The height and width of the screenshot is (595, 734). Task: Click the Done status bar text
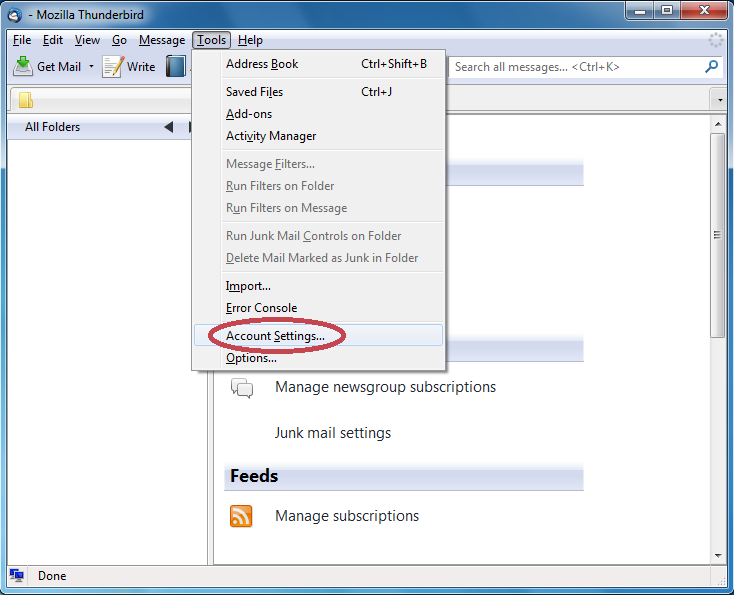coord(52,576)
